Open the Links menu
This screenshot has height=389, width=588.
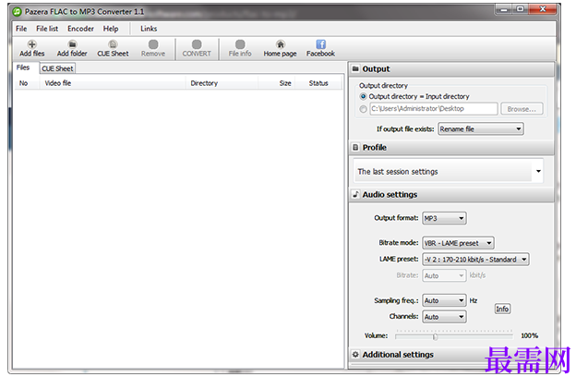pos(149,29)
